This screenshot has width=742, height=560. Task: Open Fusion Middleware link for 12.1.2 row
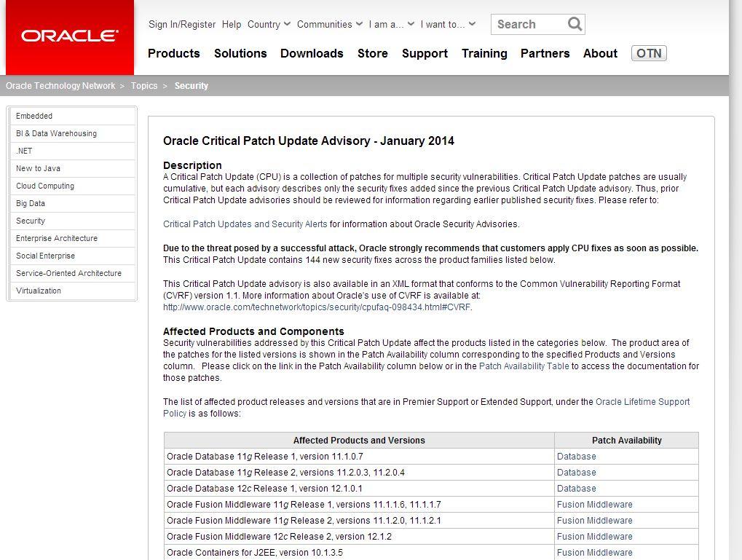594,537
